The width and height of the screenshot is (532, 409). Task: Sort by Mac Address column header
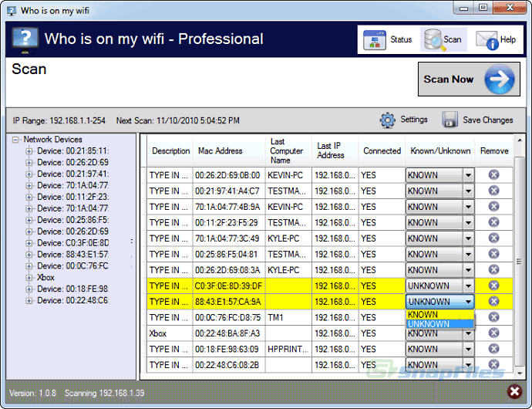tap(229, 150)
